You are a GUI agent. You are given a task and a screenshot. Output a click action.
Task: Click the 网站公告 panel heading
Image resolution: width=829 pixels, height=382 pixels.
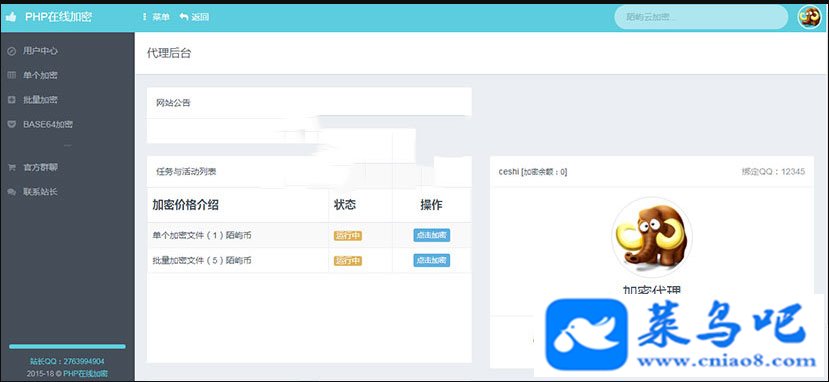coord(173,103)
